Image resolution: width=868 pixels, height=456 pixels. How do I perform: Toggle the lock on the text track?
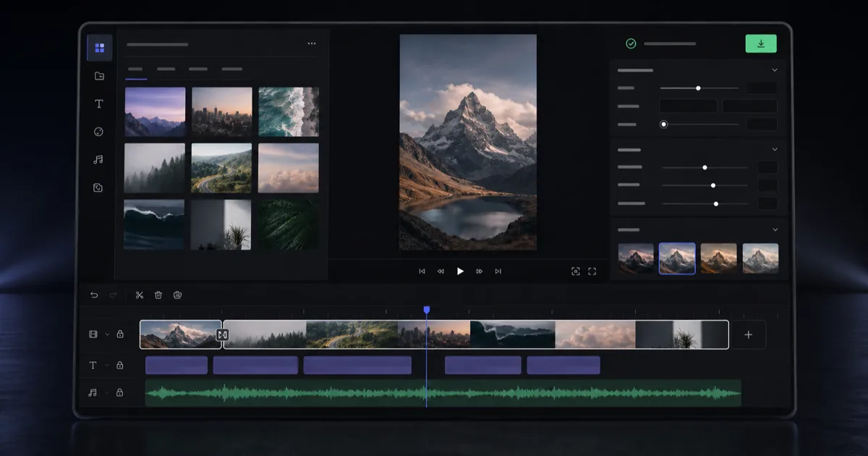[x=120, y=366]
